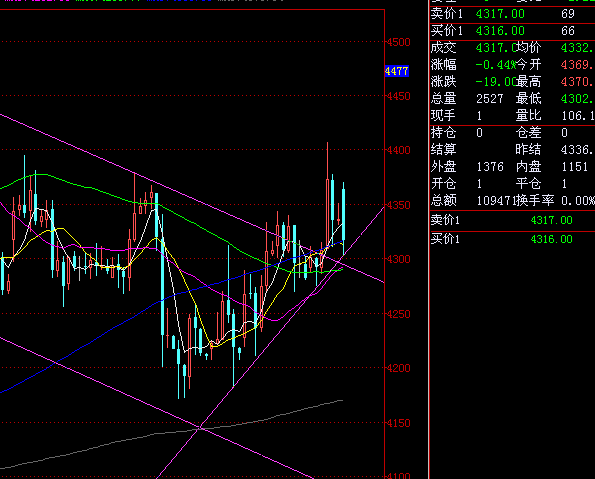Image resolution: width=595 pixels, height=479 pixels.
Task: Select the right-aligned 4316.00 buy price
Action: 551,240
